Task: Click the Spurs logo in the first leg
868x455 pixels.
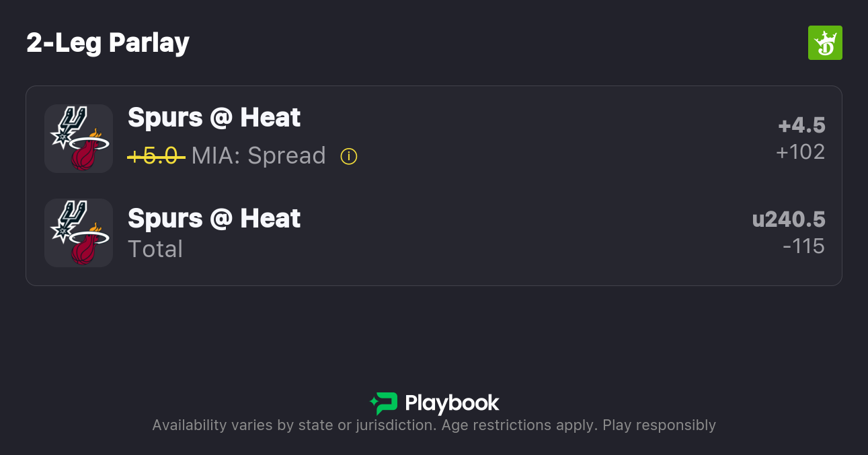Action: pyautogui.click(x=68, y=126)
